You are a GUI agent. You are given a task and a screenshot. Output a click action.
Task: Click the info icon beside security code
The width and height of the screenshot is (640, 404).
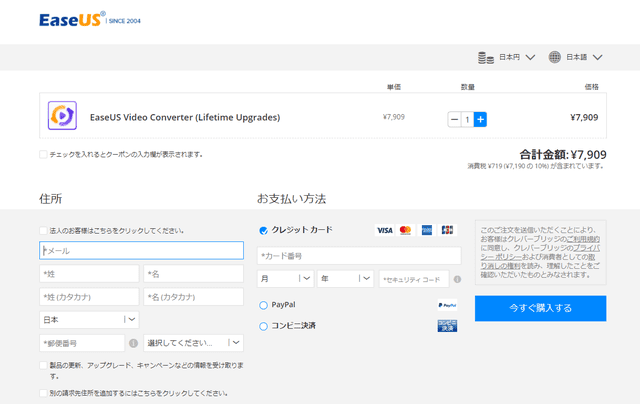pos(458,280)
